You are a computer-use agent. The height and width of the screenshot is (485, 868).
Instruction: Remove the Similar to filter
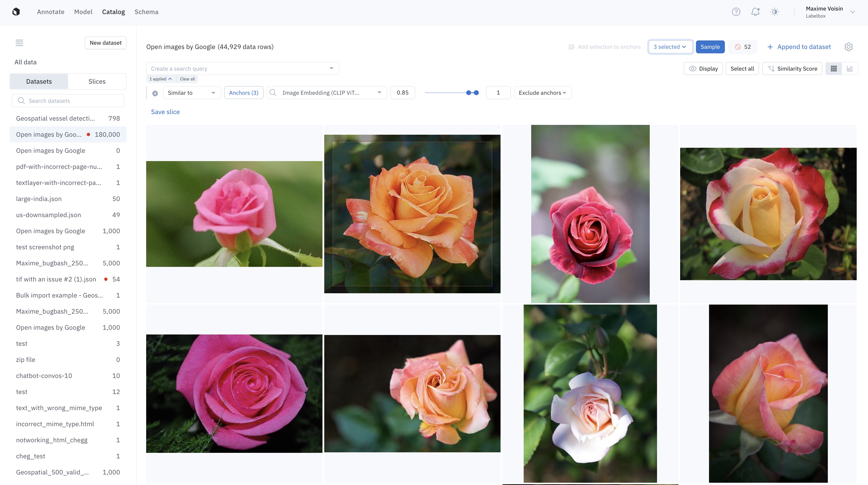pos(155,93)
